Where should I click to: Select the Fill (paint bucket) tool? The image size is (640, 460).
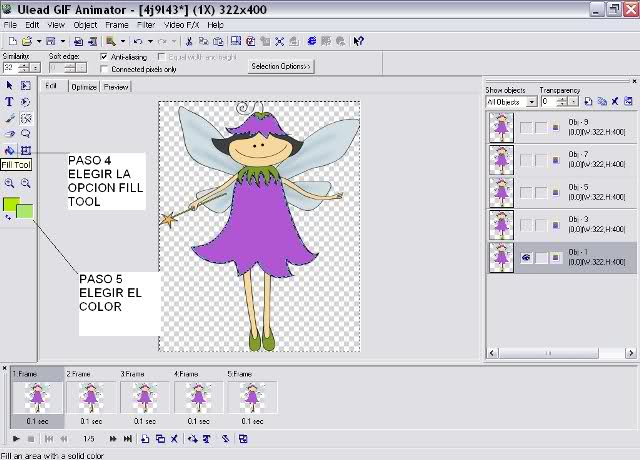9,150
